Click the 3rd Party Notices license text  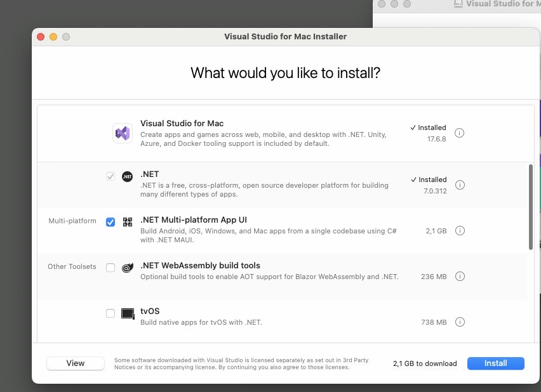click(241, 363)
